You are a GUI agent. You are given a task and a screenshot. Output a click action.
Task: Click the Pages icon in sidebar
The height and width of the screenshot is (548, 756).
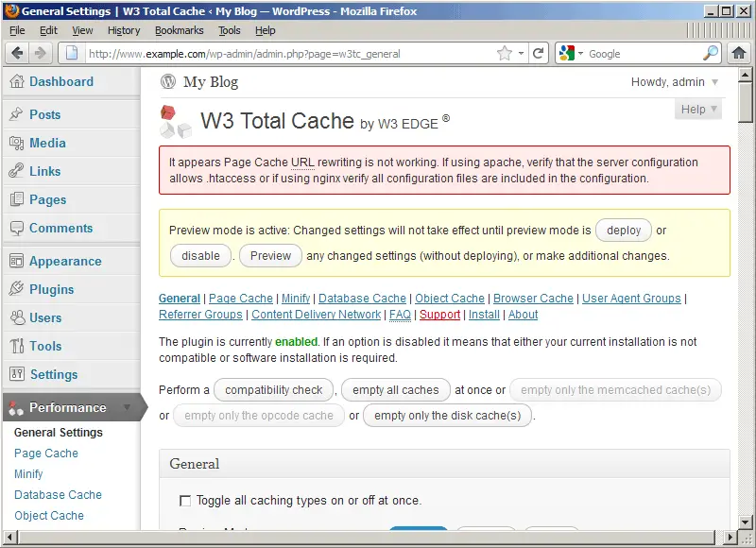pos(16,199)
